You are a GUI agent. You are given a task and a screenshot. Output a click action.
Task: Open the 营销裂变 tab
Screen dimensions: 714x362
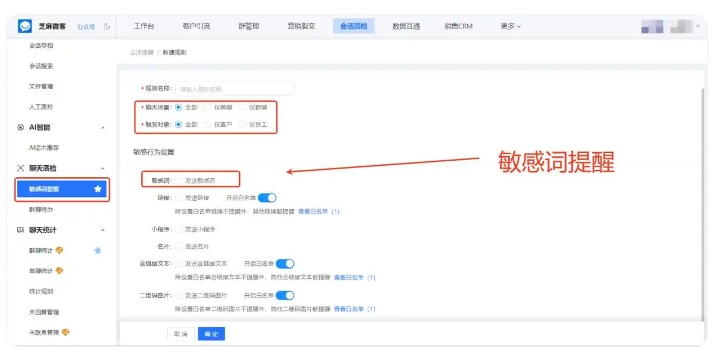[301, 26]
